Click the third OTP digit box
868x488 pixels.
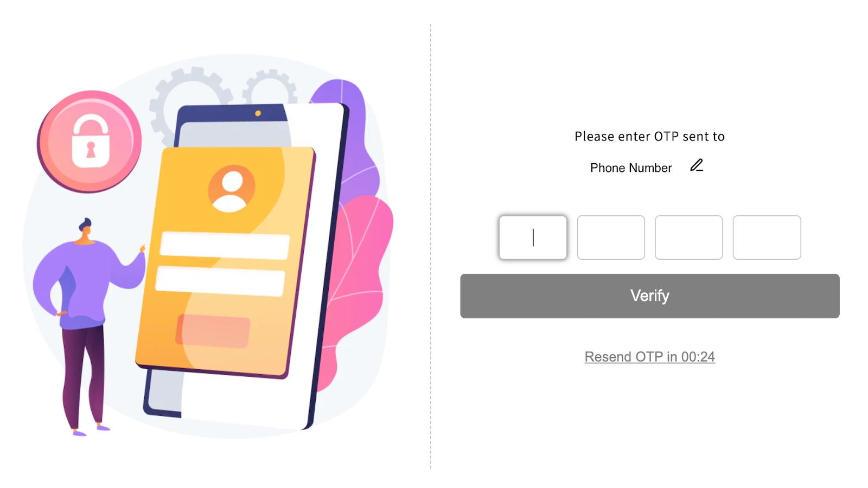point(689,237)
